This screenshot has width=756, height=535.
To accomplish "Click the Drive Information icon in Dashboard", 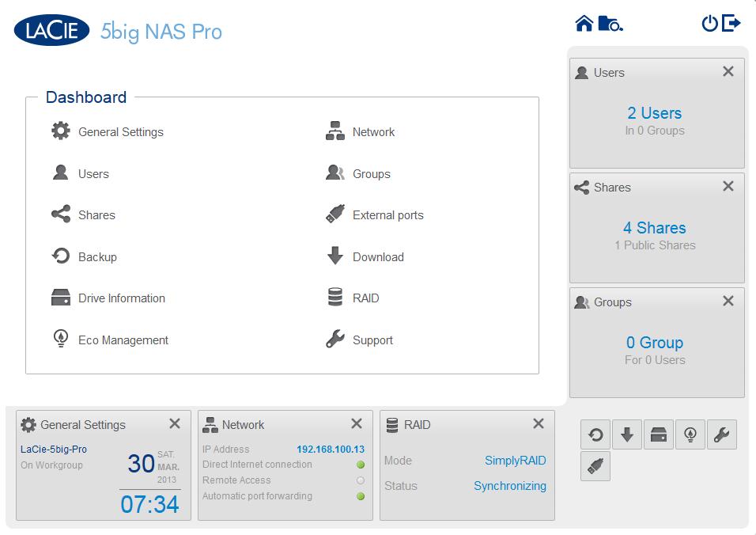I will (61, 298).
